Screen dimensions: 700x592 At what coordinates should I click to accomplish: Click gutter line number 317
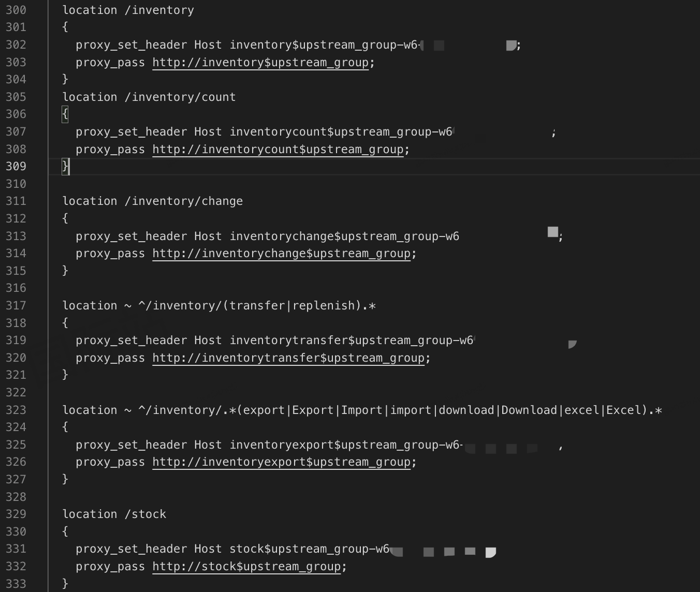coord(16,306)
